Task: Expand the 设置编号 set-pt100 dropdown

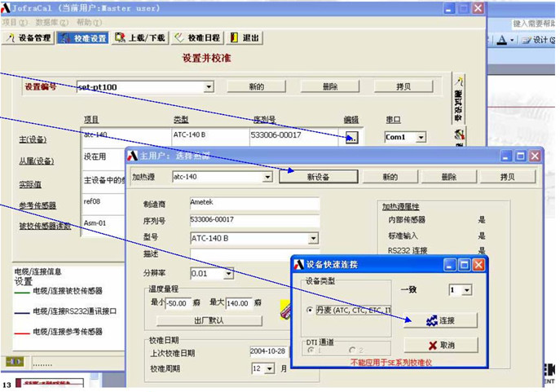Action: (209, 86)
